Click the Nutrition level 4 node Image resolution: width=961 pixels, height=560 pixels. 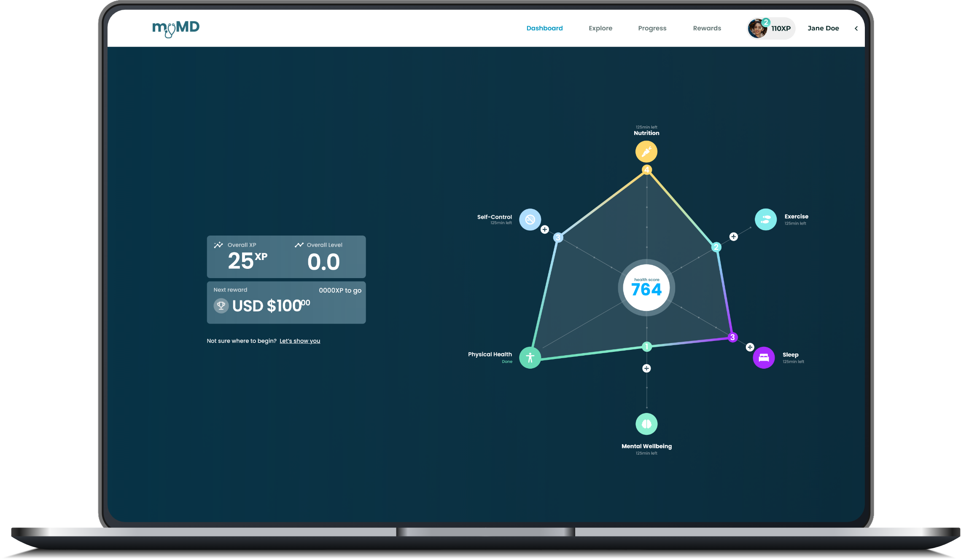click(647, 170)
